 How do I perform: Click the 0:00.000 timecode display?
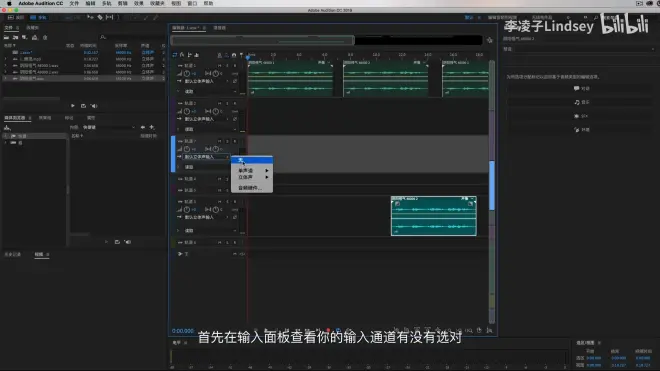183,331
